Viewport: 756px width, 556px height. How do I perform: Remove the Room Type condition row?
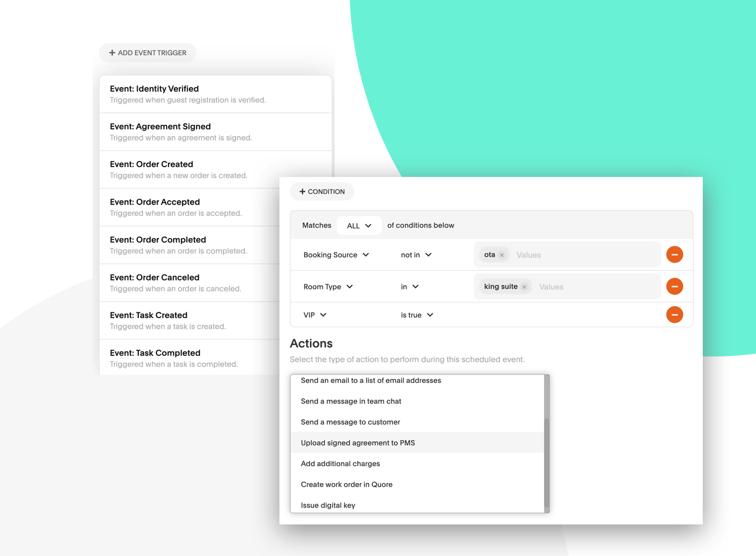[x=674, y=286]
